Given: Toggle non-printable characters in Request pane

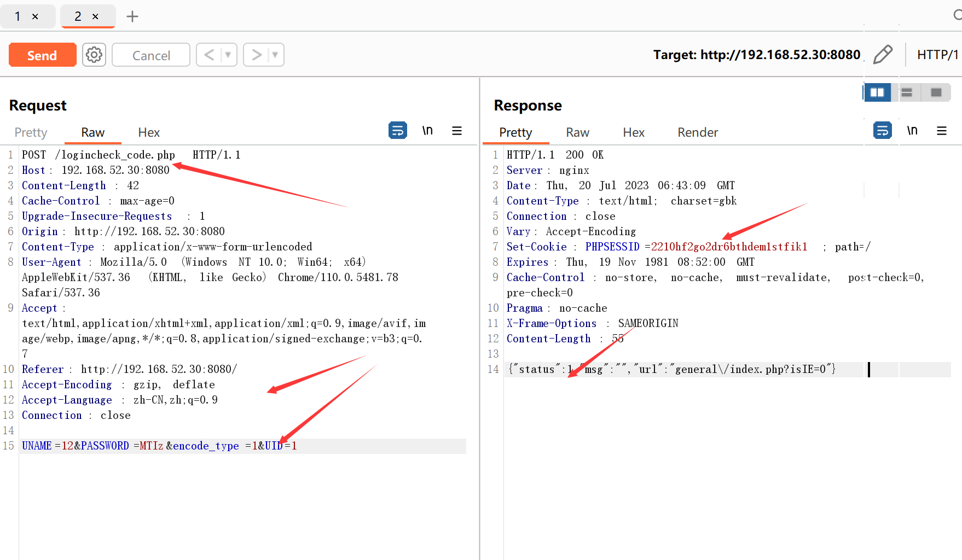Looking at the screenshot, I should point(427,130).
